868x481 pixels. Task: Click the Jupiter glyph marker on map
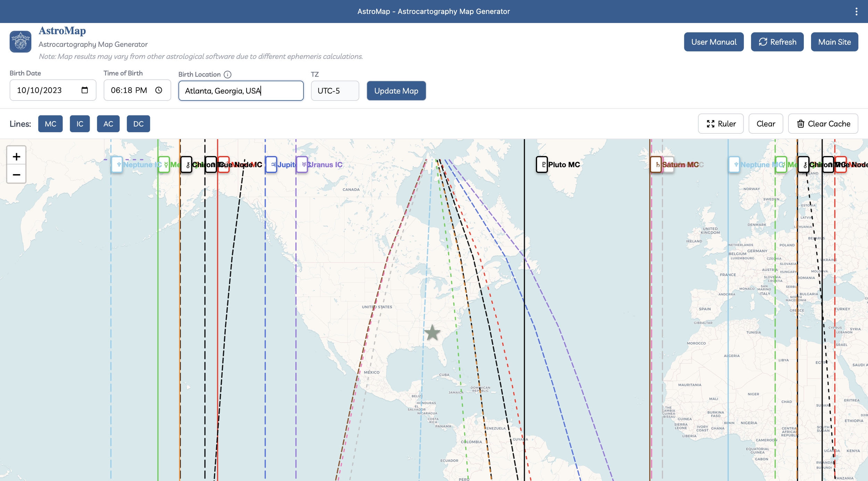coord(272,164)
